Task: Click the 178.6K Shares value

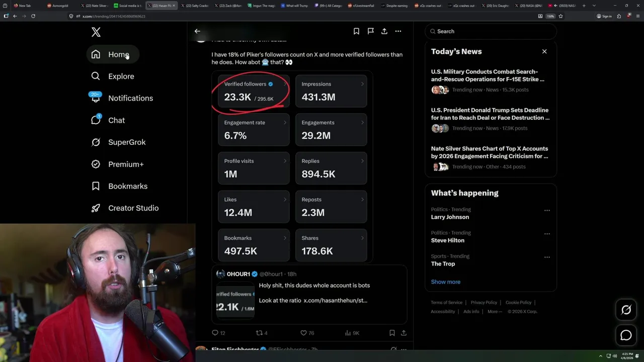Action: pyautogui.click(x=317, y=251)
